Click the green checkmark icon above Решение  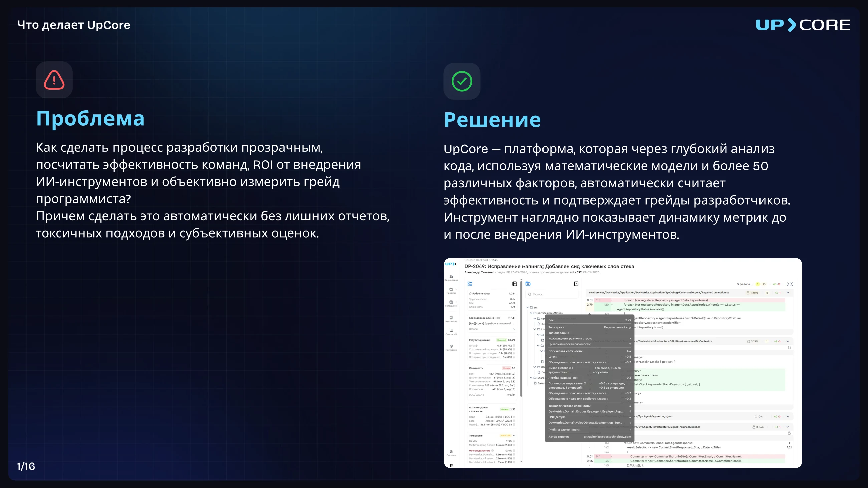[462, 81]
